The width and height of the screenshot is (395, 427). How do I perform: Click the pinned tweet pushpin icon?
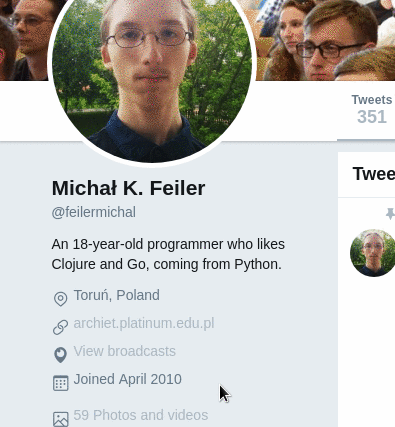390,214
